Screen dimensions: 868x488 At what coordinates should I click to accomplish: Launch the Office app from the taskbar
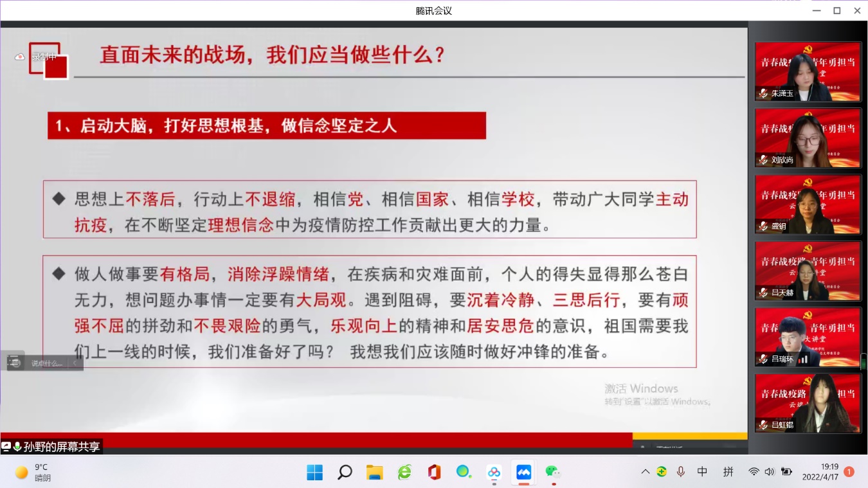tap(434, 473)
